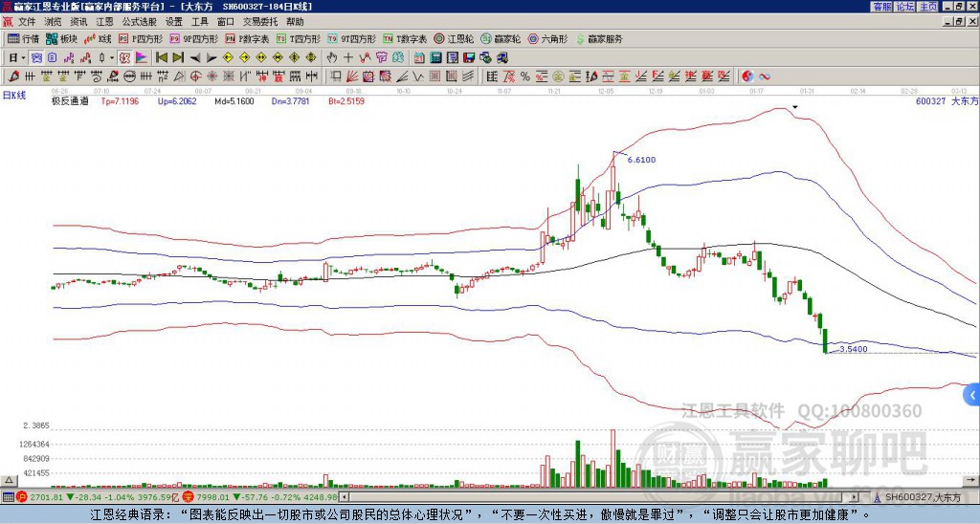
Task: Click the 节 solar-term icon
Action: [x=381, y=58]
